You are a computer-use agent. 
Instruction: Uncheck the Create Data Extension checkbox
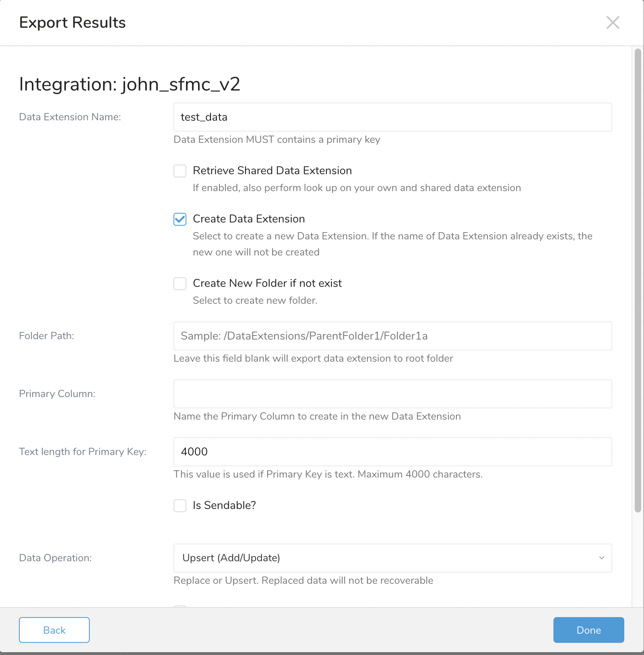[180, 219]
